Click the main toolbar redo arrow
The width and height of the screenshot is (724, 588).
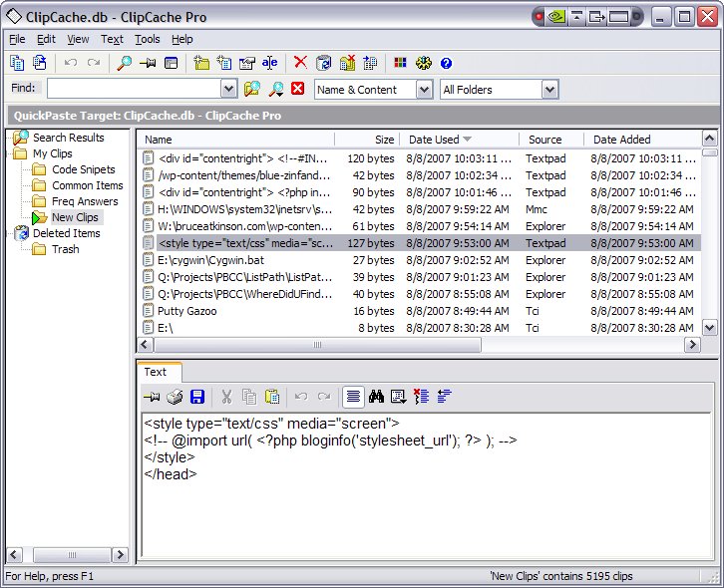[94, 63]
